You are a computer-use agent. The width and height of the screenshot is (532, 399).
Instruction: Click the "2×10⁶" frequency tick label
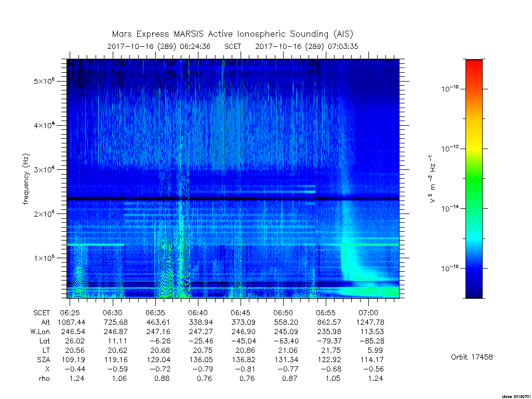pyautogui.click(x=45, y=214)
